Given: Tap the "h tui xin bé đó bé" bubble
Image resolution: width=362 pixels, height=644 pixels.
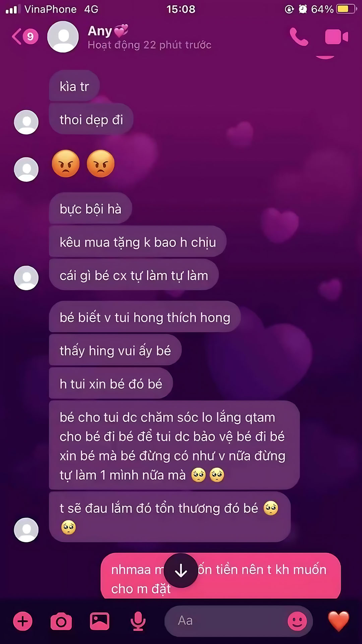Looking at the screenshot, I should tap(111, 383).
